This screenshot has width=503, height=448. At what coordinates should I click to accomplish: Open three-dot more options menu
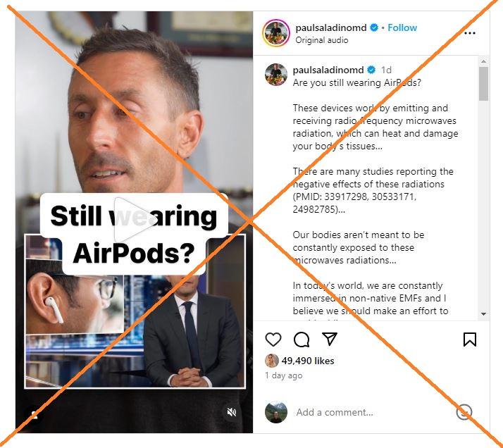point(470,33)
